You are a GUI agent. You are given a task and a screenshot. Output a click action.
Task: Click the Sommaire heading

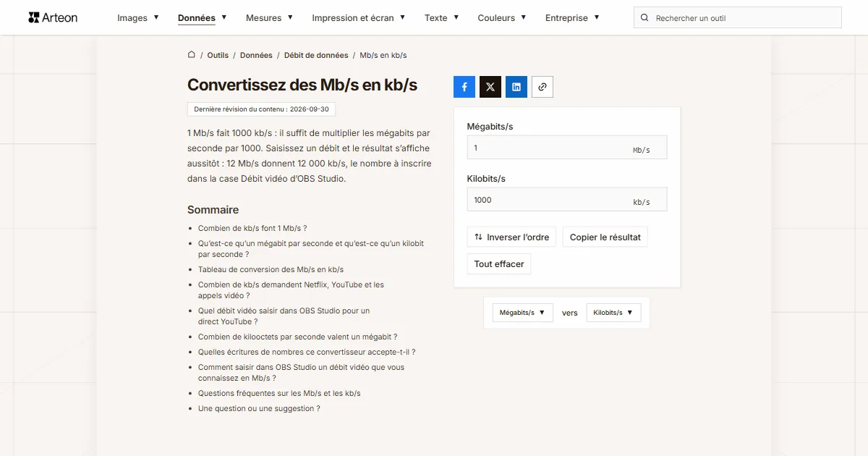click(213, 210)
